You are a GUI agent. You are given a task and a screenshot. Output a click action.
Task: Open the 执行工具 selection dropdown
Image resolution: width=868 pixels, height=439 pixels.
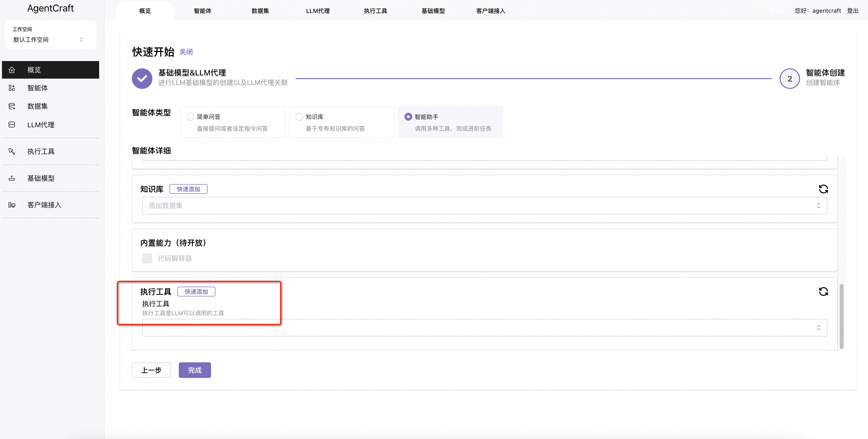(485, 327)
